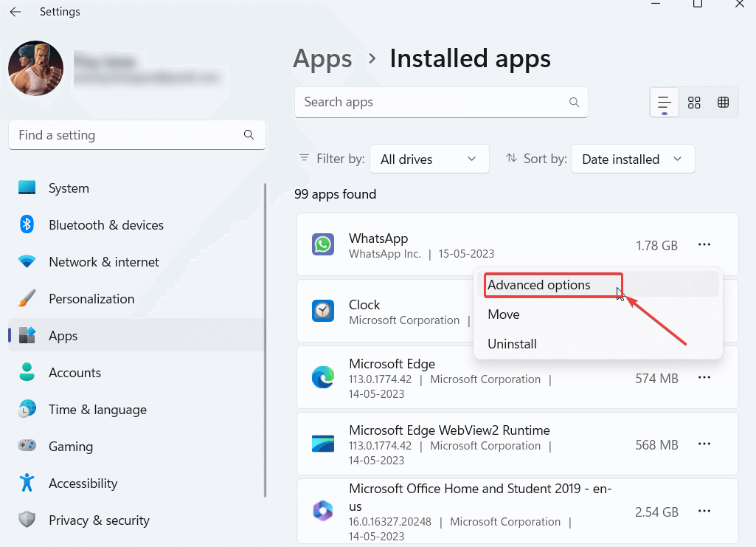Open WhatsApp more options menu
756x547 pixels.
click(x=704, y=244)
